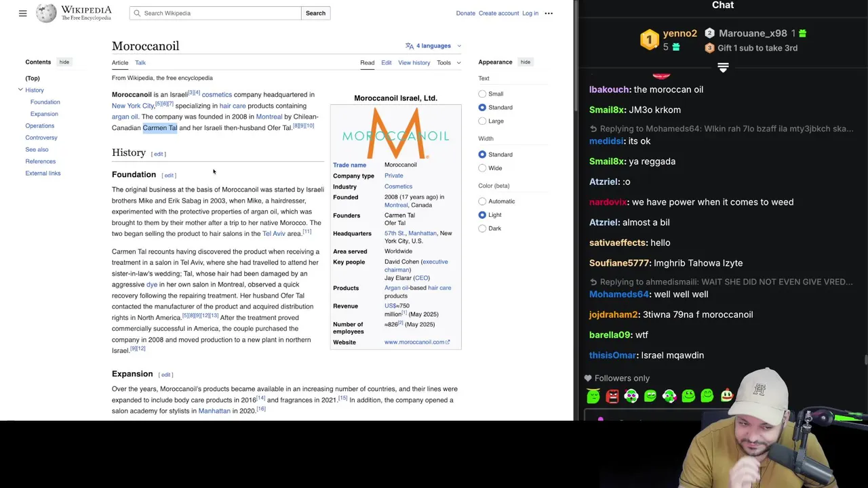Open the Wikipedia main menu hamburger icon
This screenshot has width=868, height=488.
[22, 13]
